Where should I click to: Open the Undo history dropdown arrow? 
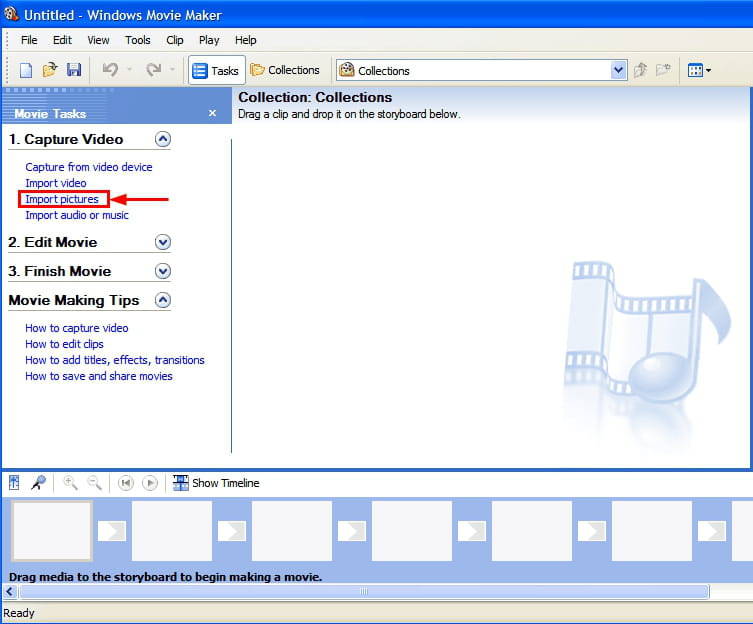129,70
